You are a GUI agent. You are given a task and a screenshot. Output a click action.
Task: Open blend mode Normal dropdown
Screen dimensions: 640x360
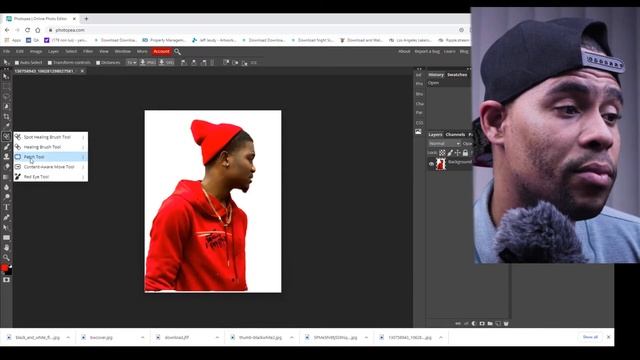444,144
